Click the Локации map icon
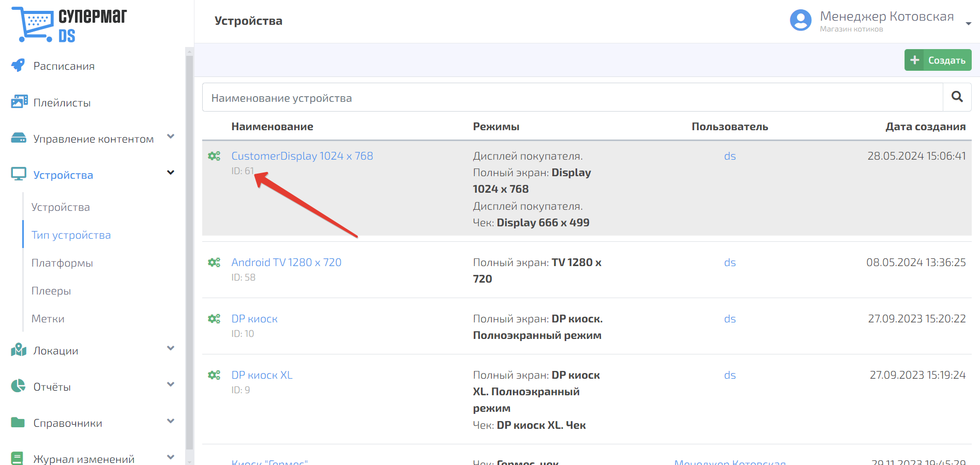This screenshot has width=980, height=465. (19, 350)
